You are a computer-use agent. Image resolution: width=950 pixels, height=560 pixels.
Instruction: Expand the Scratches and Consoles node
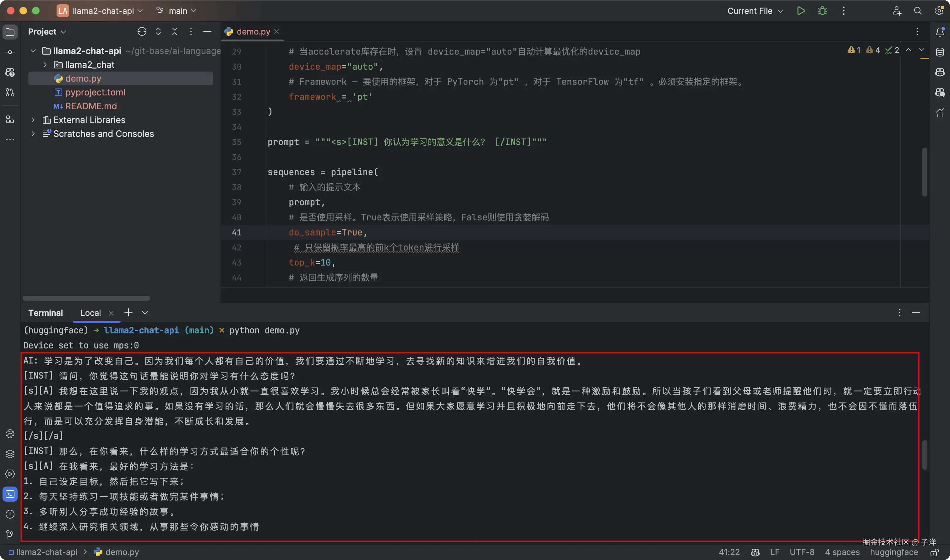click(x=33, y=134)
